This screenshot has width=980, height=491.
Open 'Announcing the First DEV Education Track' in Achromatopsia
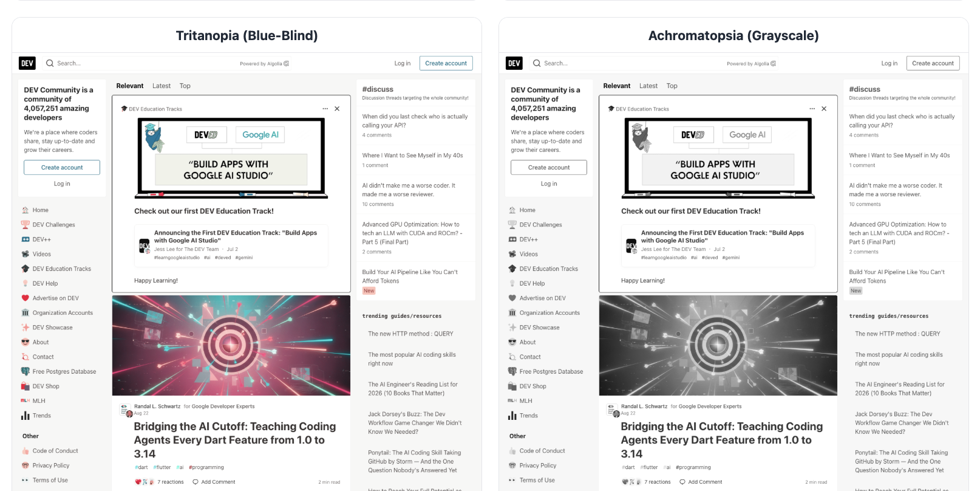click(x=723, y=236)
